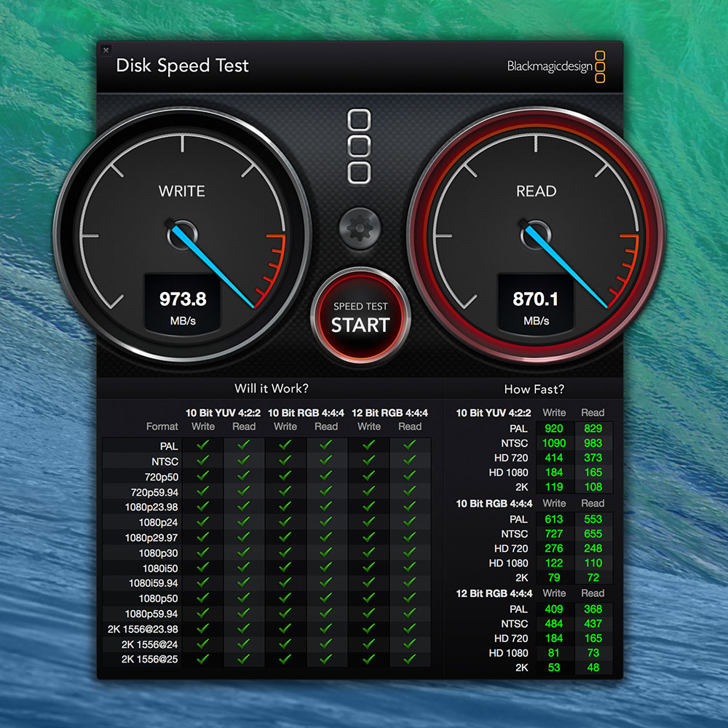Viewport: 728px width, 728px height.
Task: Click NTSC write value 1090
Action: pyautogui.click(x=554, y=443)
